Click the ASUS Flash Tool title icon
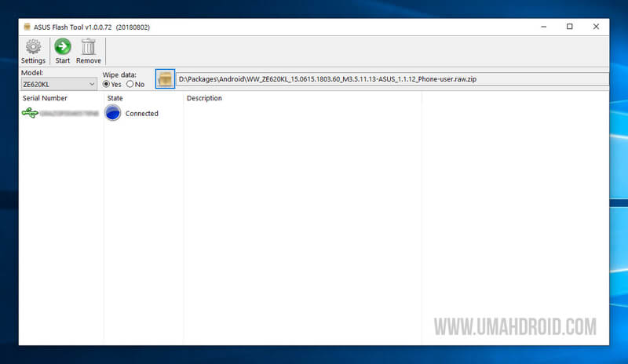The height and width of the screenshot is (364, 628). 27,27
